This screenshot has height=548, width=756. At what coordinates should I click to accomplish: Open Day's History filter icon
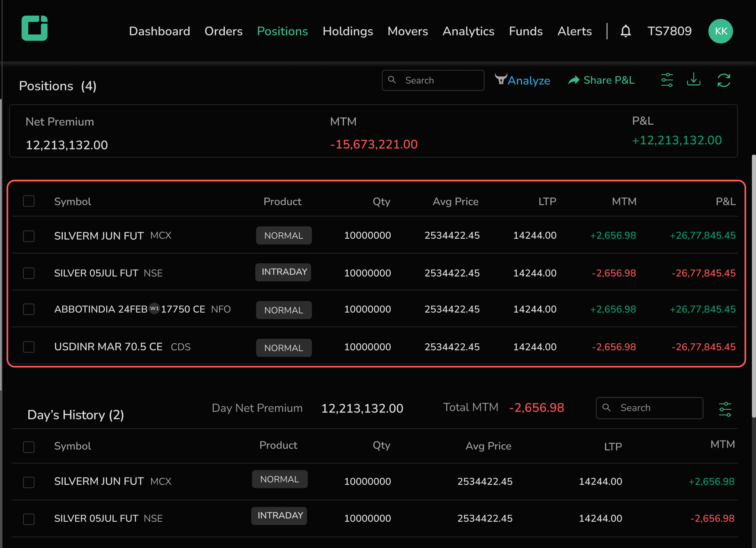click(x=725, y=409)
